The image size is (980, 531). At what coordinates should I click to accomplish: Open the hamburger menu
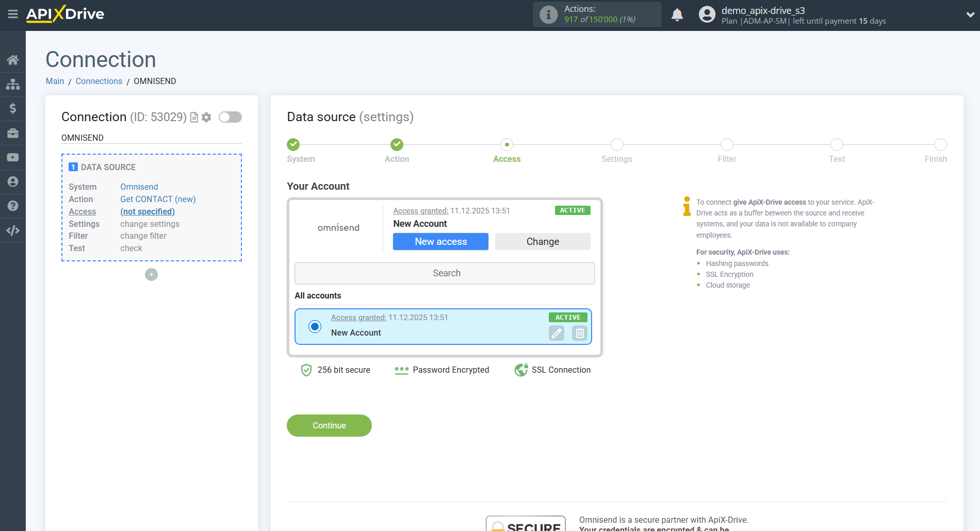tap(13, 14)
